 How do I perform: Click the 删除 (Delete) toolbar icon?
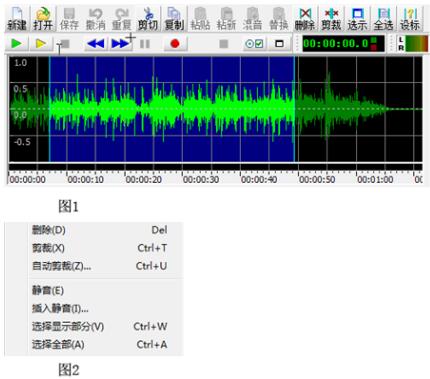tap(305, 18)
